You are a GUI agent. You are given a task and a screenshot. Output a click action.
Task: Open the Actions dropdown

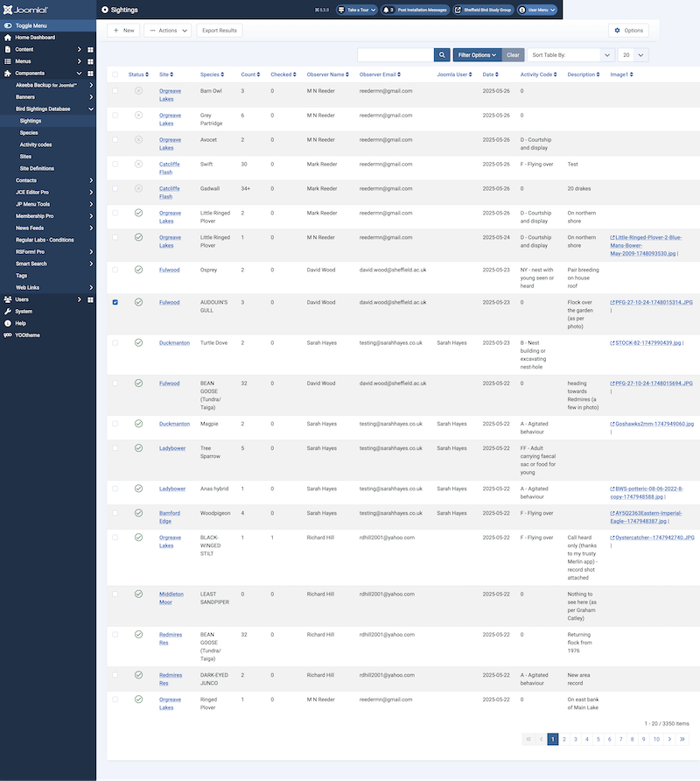(x=167, y=31)
